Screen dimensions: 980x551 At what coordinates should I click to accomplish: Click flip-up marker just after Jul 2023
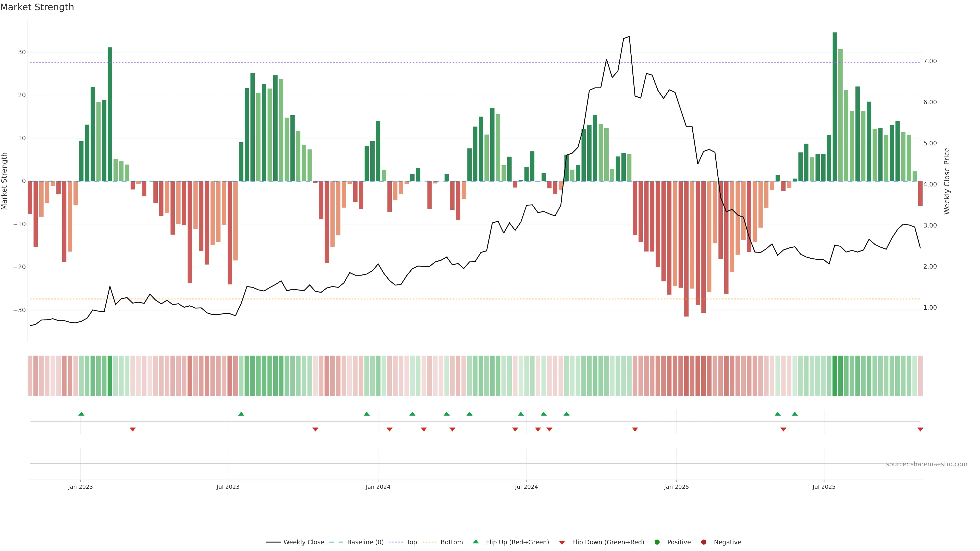pos(241,414)
